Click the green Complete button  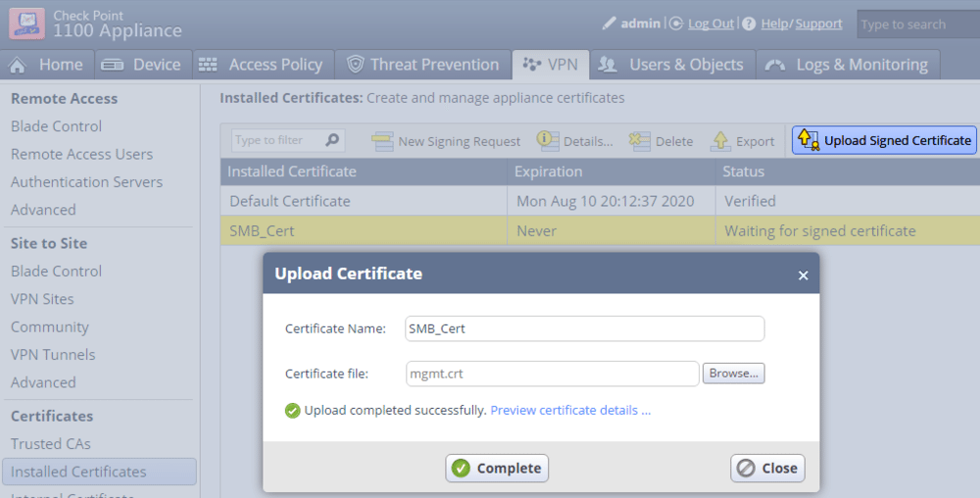click(497, 469)
